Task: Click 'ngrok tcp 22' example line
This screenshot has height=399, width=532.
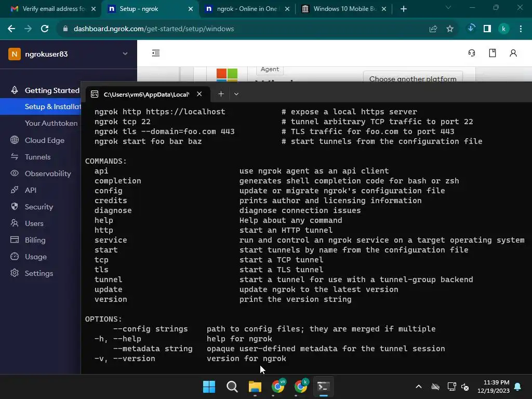Action: pos(122,122)
